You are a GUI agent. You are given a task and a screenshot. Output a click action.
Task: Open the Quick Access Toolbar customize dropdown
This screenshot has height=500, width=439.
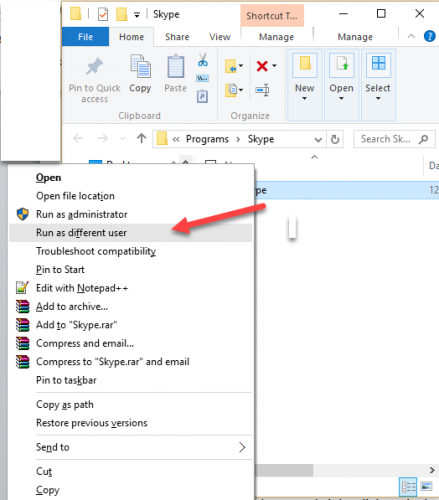tap(137, 15)
